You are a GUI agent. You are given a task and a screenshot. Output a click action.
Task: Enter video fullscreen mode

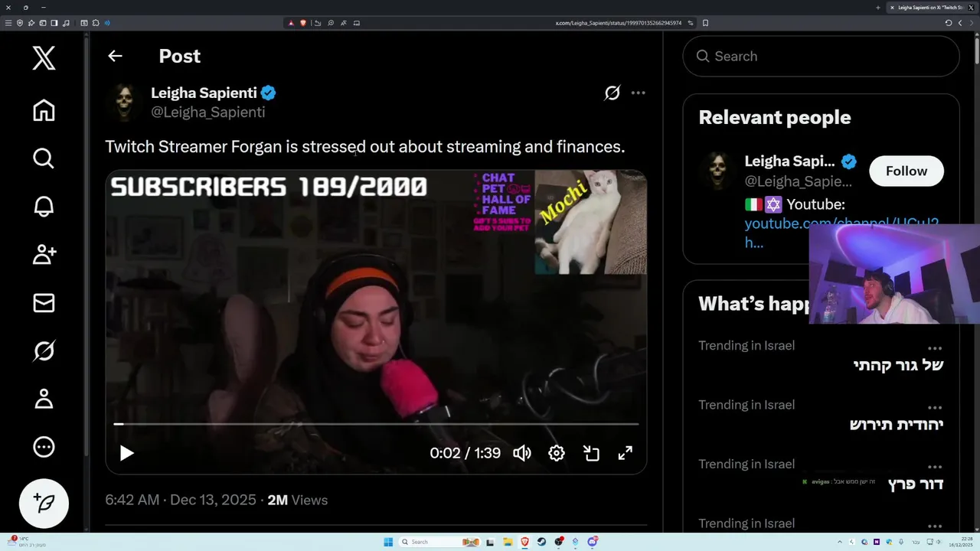(x=626, y=453)
